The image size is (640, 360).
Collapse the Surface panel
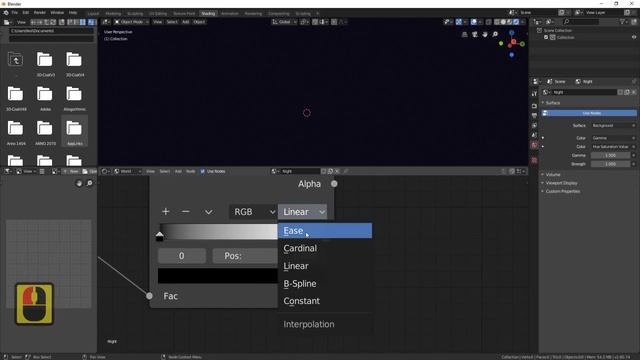(x=553, y=103)
